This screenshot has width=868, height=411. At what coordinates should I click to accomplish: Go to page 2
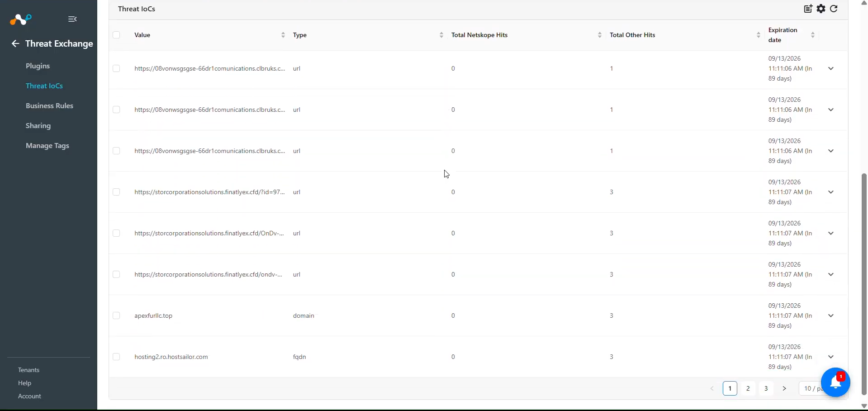pos(748,388)
